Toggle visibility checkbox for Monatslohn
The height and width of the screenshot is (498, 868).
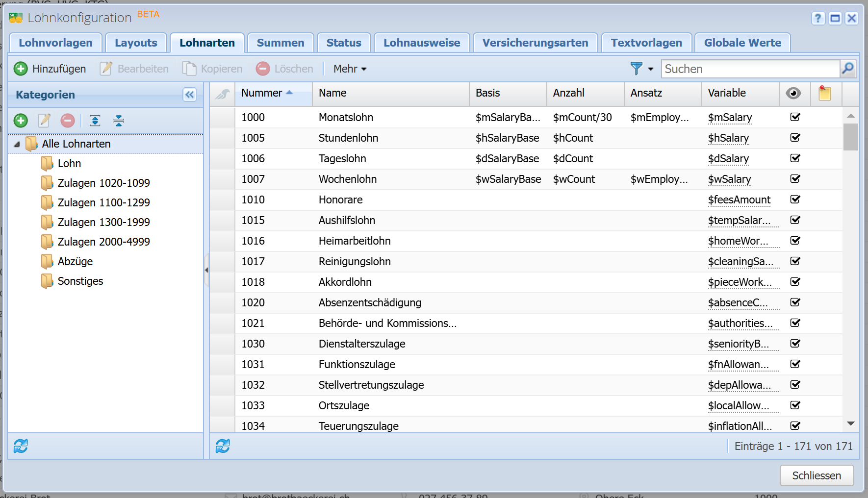click(795, 117)
